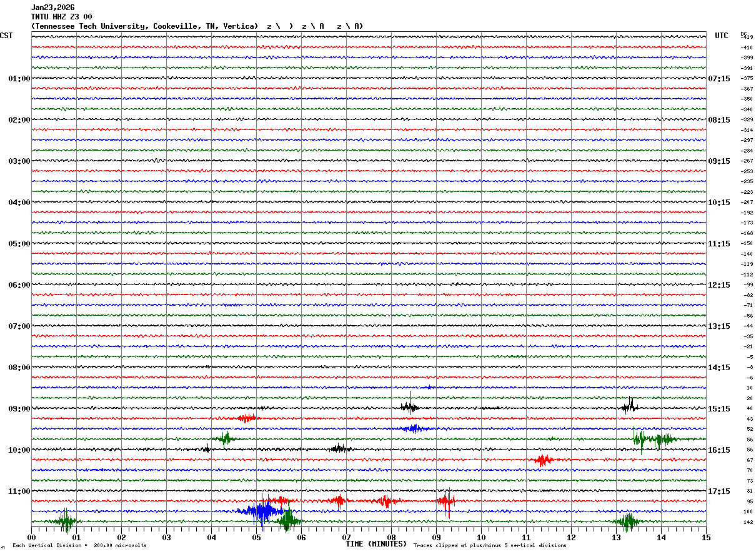
Task: Click the DC offset value 67
Action: coord(750,460)
